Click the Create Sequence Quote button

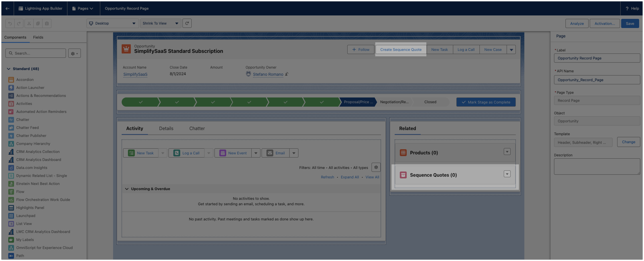click(401, 50)
